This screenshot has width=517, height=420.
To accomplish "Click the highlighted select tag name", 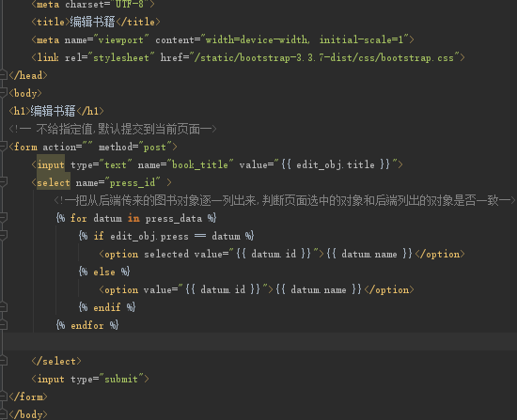I will (x=53, y=182).
